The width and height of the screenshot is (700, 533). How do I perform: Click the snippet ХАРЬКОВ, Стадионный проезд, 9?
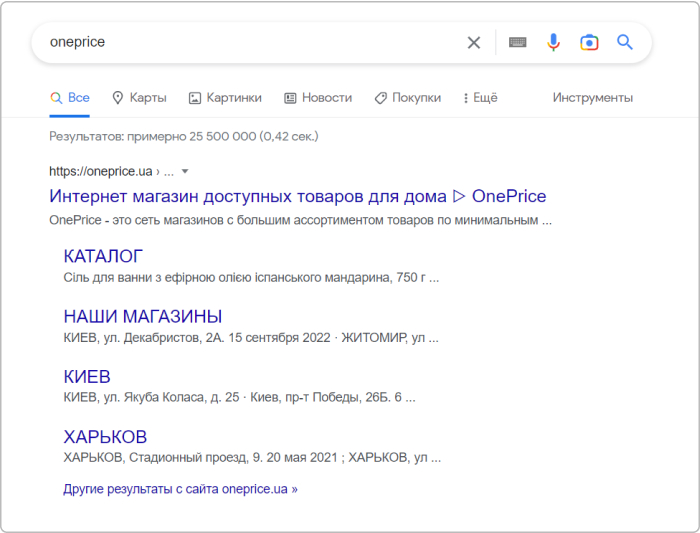pyautogui.click(x=252, y=458)
